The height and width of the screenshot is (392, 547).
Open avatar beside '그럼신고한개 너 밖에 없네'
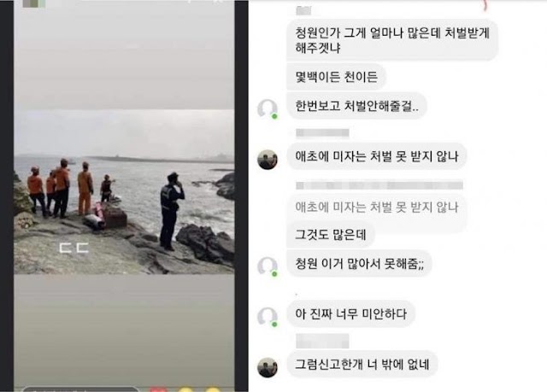tap(268, 367)
